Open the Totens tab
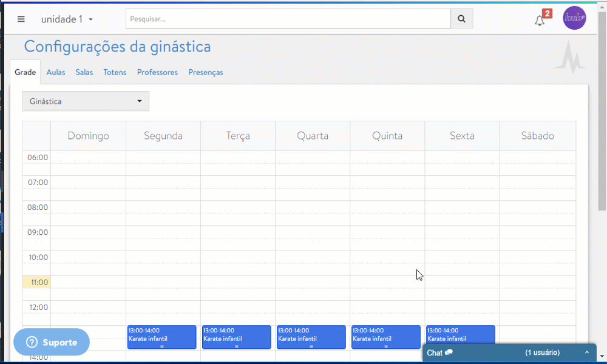This screenshot has width=607, height=364. pos(115,72)
